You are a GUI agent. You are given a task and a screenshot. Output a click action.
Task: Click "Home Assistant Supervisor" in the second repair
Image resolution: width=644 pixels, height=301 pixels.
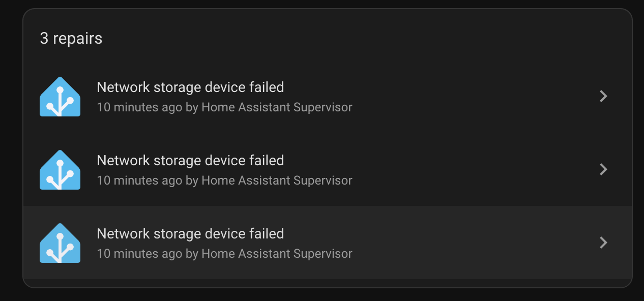[x=277, y=180]
